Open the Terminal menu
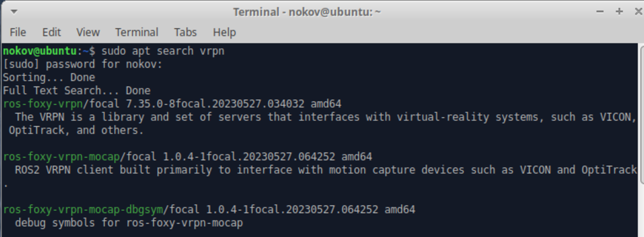The height and width of the screenshot is (237, 644). click(137, 32)
